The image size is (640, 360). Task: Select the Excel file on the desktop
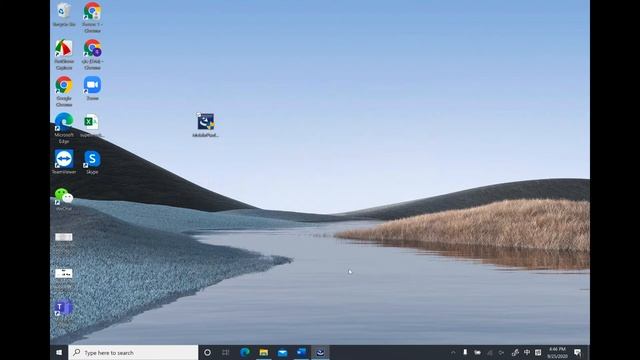91,125
